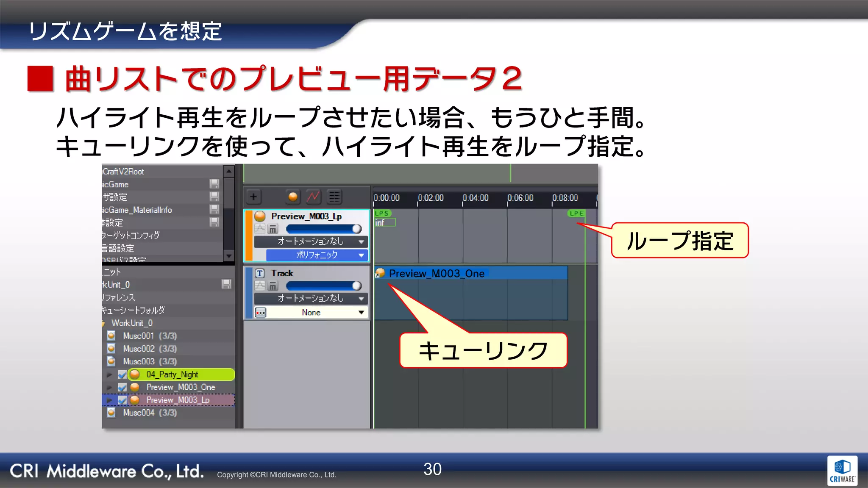Click the mixer icon under Preview_M003_Lp
868x488 pixels.
click(x=273, y=229)
